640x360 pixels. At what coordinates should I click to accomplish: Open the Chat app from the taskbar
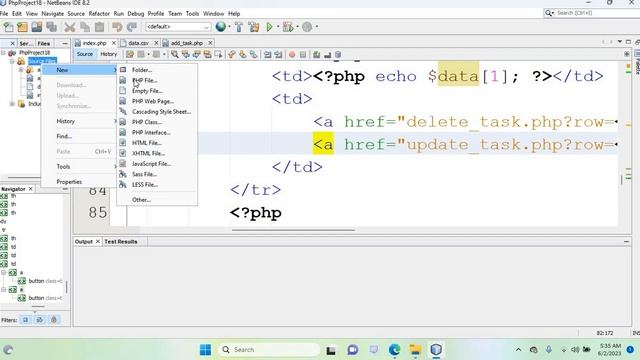pos(353,350)
